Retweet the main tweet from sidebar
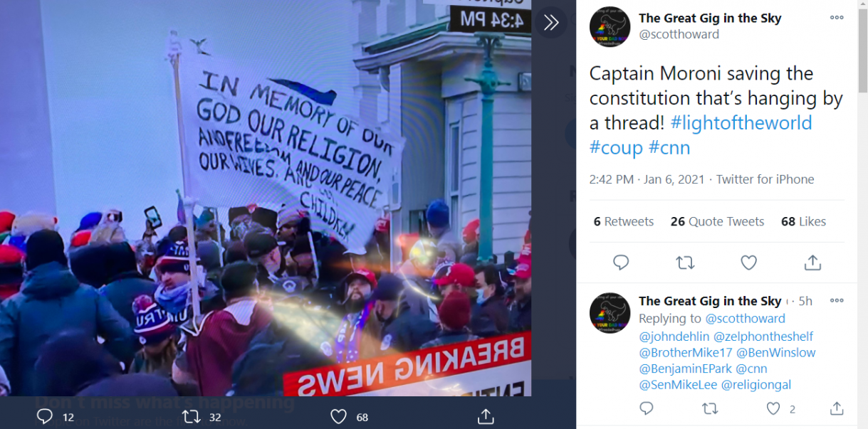 tap(685, 263)
